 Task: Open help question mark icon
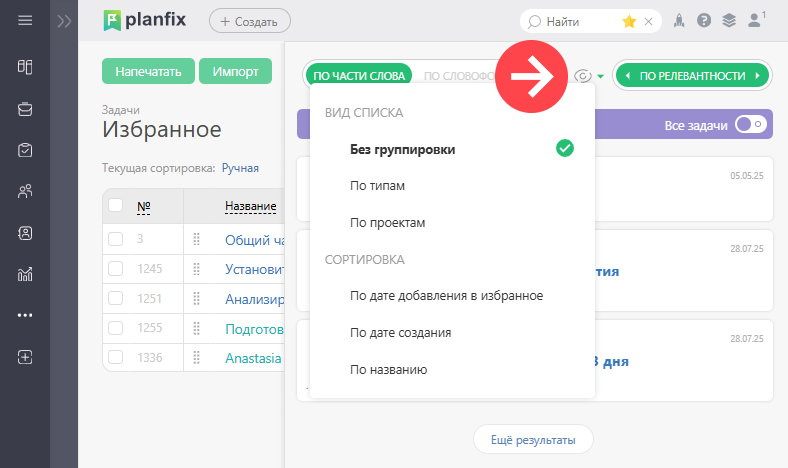tap(704, 21)
